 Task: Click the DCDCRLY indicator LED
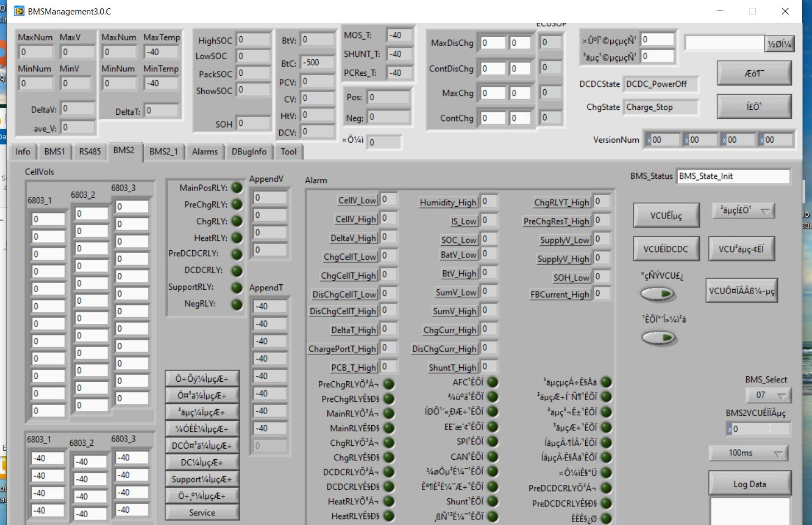pos(237,271)
